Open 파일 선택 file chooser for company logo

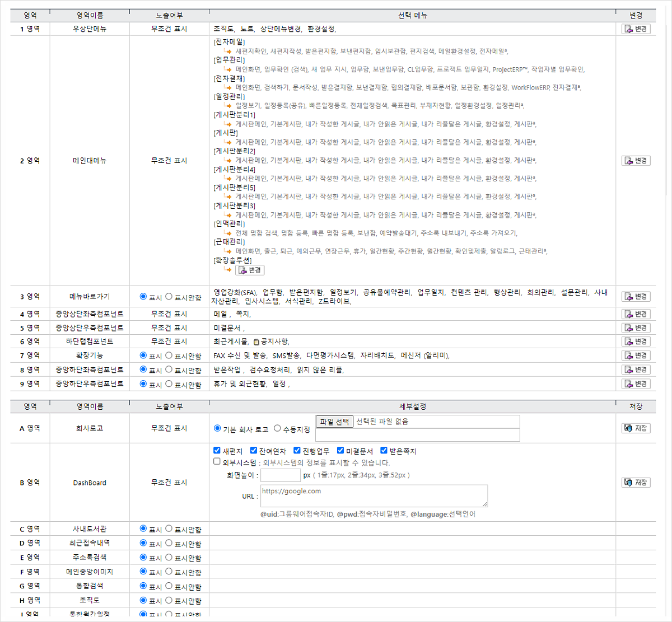coord(334,422)
